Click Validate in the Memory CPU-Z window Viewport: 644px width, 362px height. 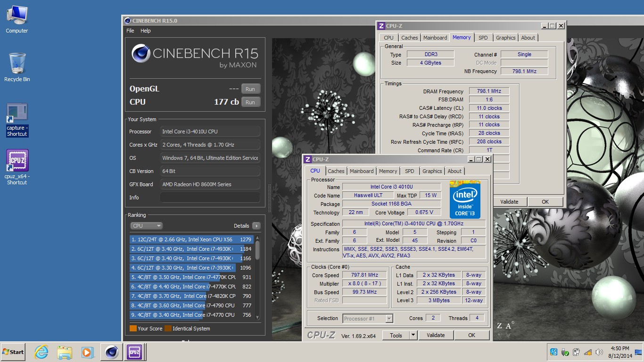pos(509,202)
